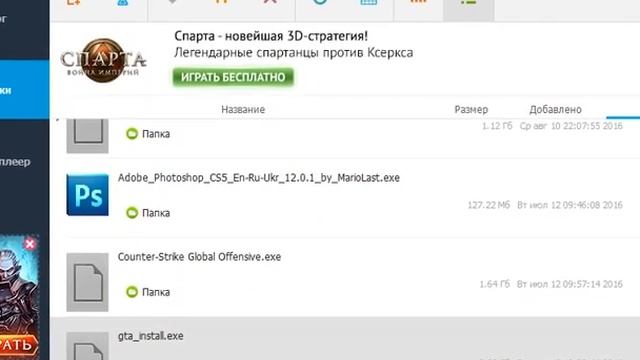Select 'Counter-Strike Global Offensive.exe' file name
Screen dimensions: 640x360
pyautogui.click(x=199, y=257)
